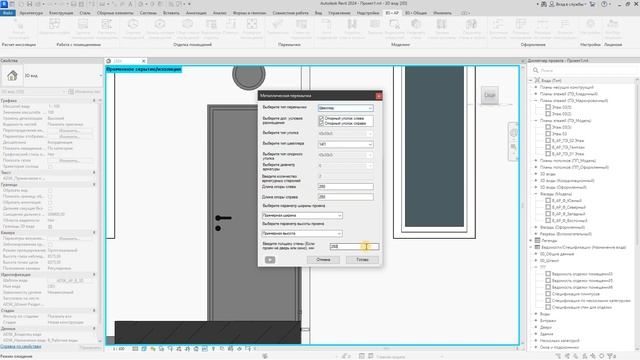This screenshot has width=640, height=360.
Task: Click the zoom tool on the navigation bar
Action: click(x=513, y=147)
